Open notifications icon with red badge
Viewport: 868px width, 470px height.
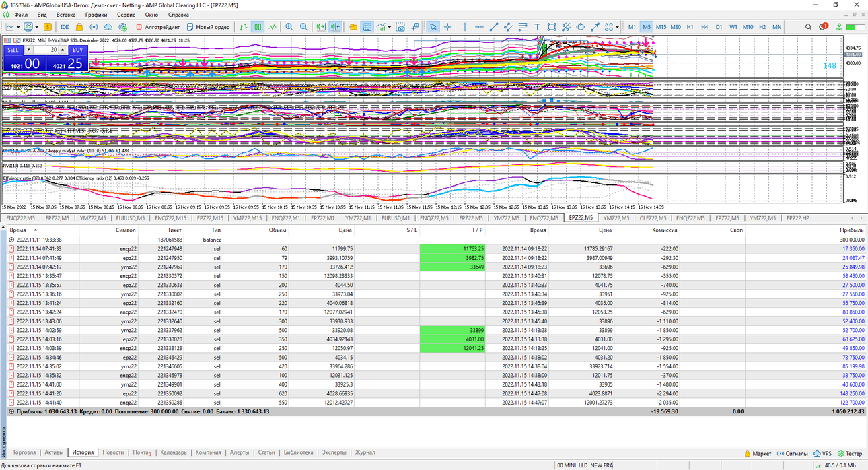(x=824, y=27)
